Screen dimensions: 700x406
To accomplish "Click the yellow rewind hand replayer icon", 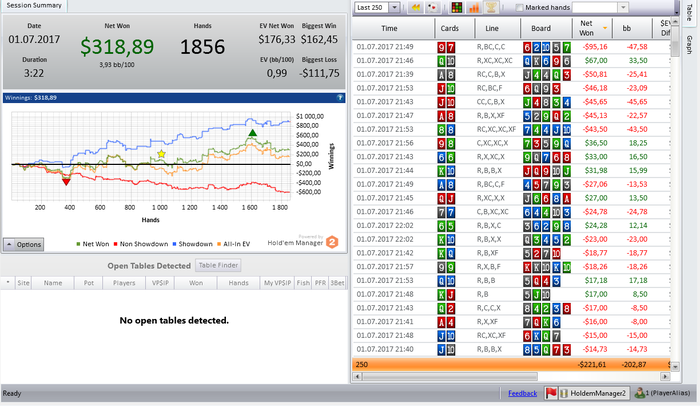I will click(416, 8).
